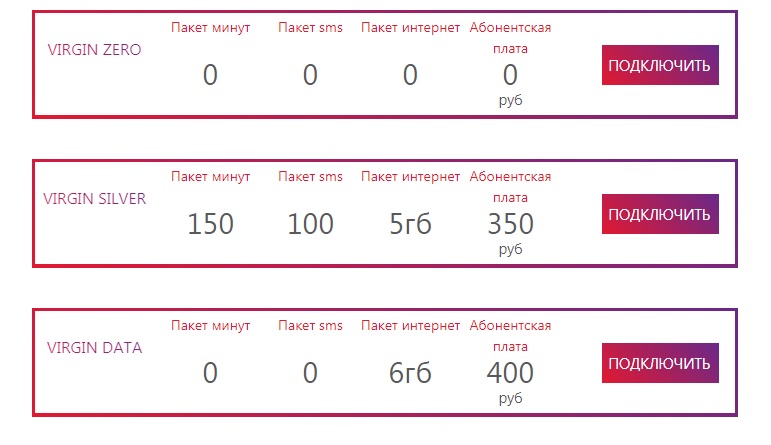Viewport: 771px width, 445px height.
Task: Click the 150 minutes value
Action: pyautogui.click(x=210, y=224)
